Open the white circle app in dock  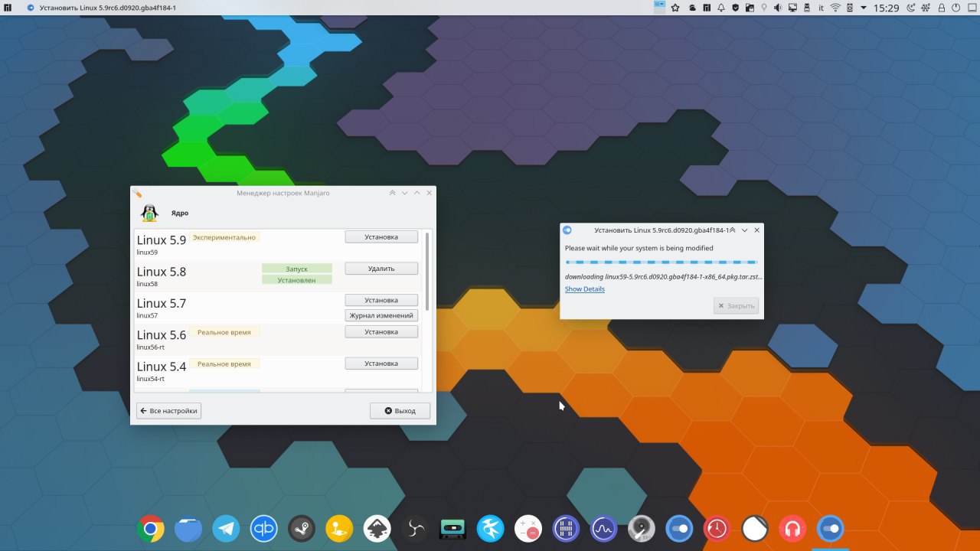(x=754, y=528)
